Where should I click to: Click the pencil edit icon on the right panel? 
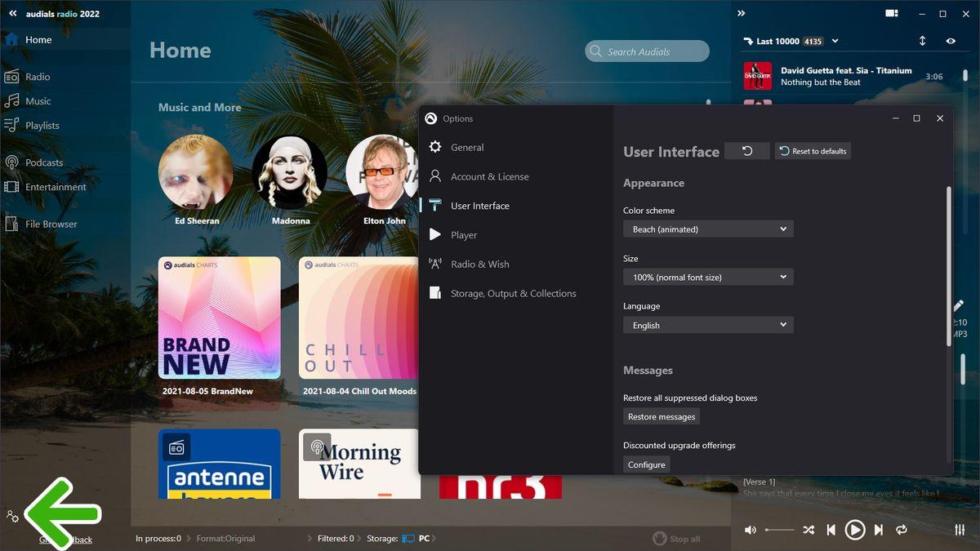pos(959,305)
